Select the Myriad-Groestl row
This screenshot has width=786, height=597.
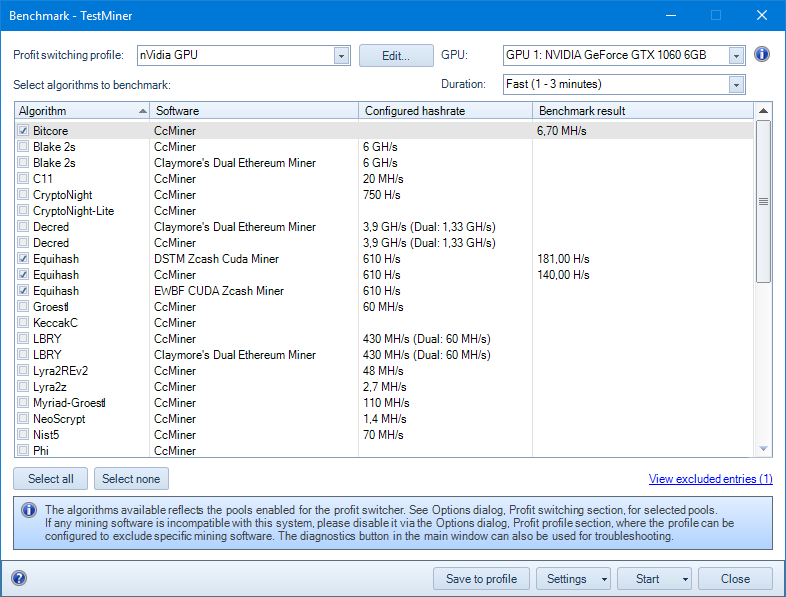[384, 403]
